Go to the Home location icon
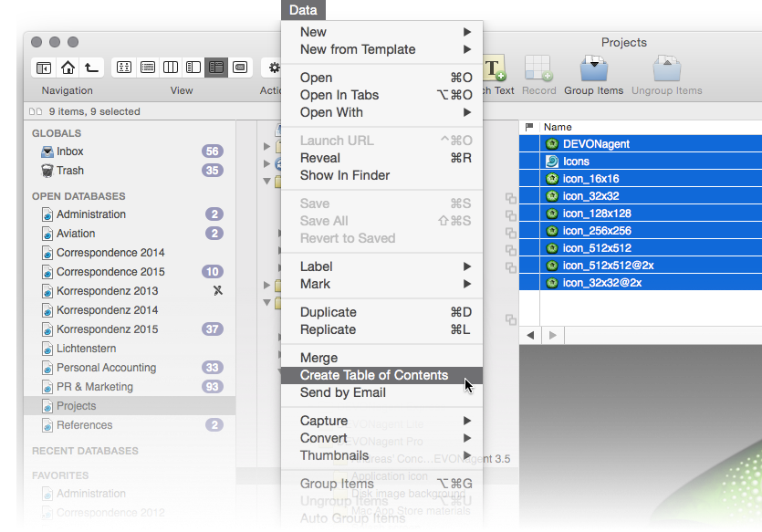 (x=68, y=68)
